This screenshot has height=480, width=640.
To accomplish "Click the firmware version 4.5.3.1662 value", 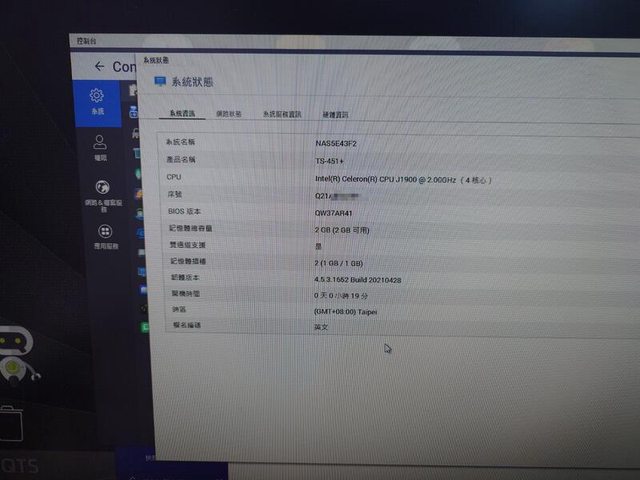I will coord(357,278).
